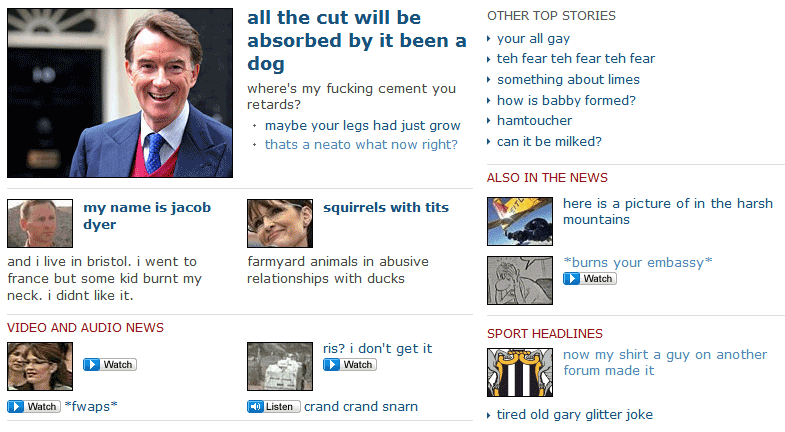Open link teh fear teh fear teh fear
Viewport: 785px width, 432px height.
pos(576,59)
